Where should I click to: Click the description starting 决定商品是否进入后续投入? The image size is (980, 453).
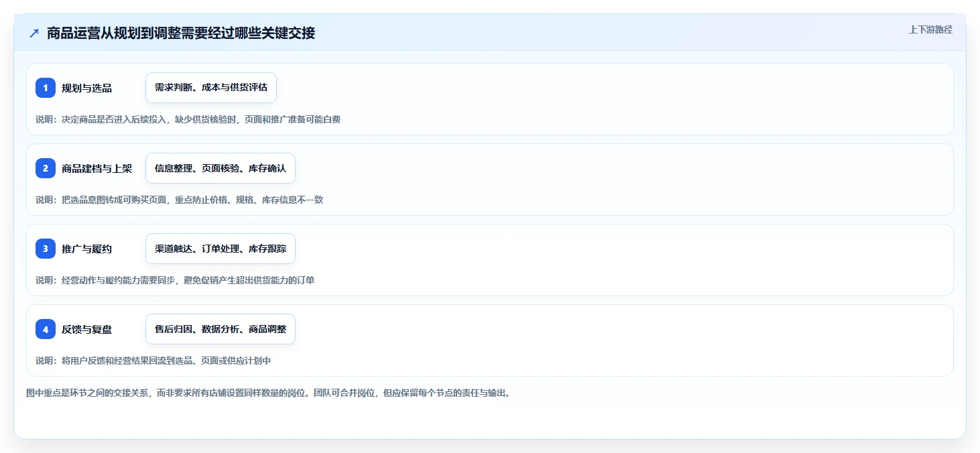point(188,119)
